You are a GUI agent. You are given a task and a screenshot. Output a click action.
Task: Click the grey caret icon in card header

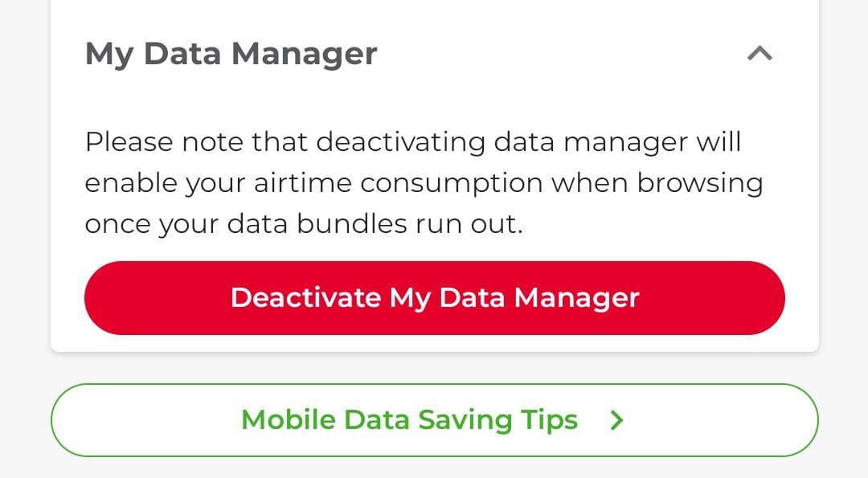pyautogui.click(x=759, y=54)
